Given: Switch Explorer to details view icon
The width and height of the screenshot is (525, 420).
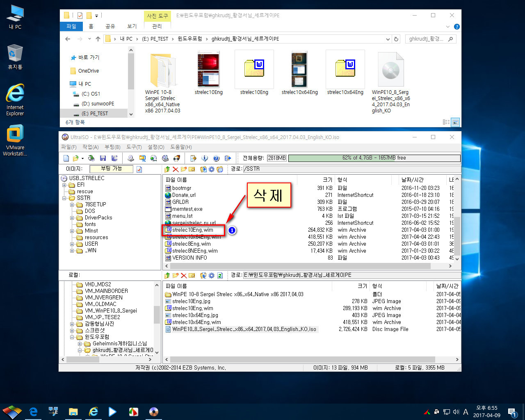Looking at the screenshot, I should [x=446, y=122].
